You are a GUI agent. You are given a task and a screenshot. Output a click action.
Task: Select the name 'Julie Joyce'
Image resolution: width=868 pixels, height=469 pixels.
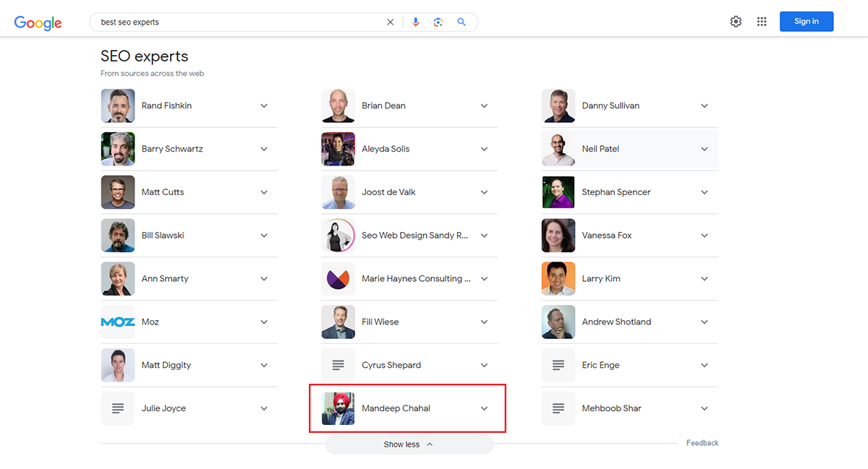[x=163, y=408]
